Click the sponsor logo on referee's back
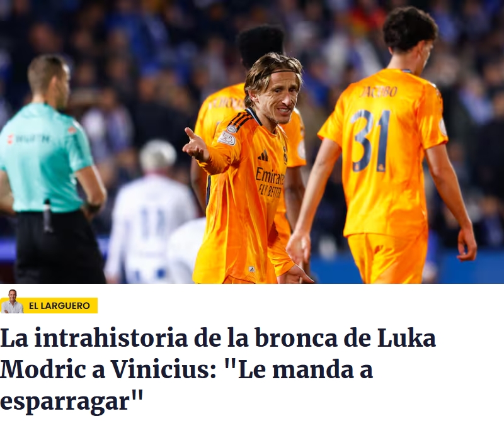 [29, 138]
